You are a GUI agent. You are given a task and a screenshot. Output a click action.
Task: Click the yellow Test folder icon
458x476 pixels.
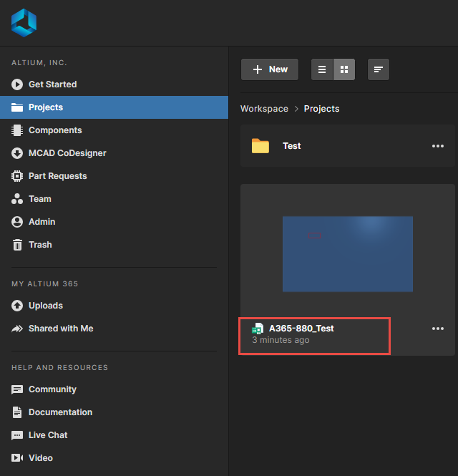pos(260,146)
